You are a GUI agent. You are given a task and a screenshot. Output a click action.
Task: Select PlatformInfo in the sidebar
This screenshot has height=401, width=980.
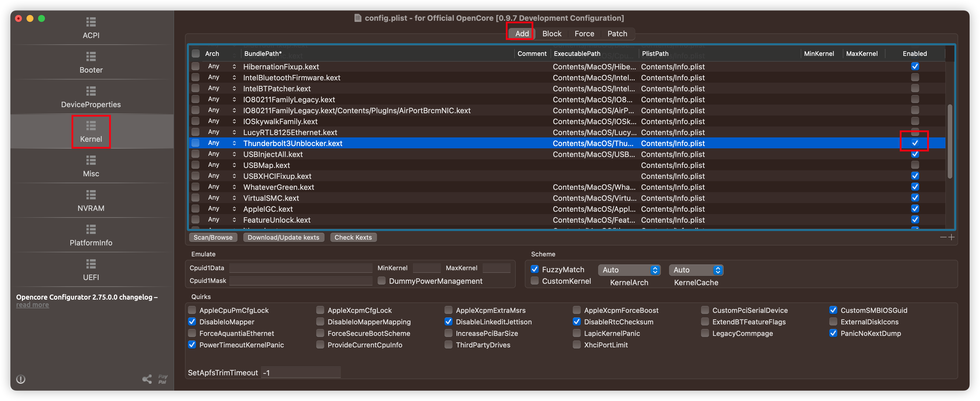point(91,235)
